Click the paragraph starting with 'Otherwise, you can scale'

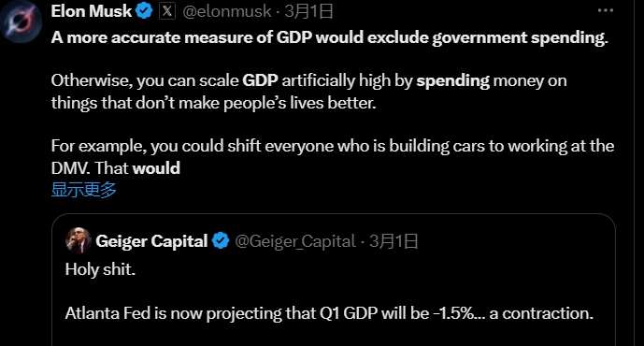click(308, 92)
